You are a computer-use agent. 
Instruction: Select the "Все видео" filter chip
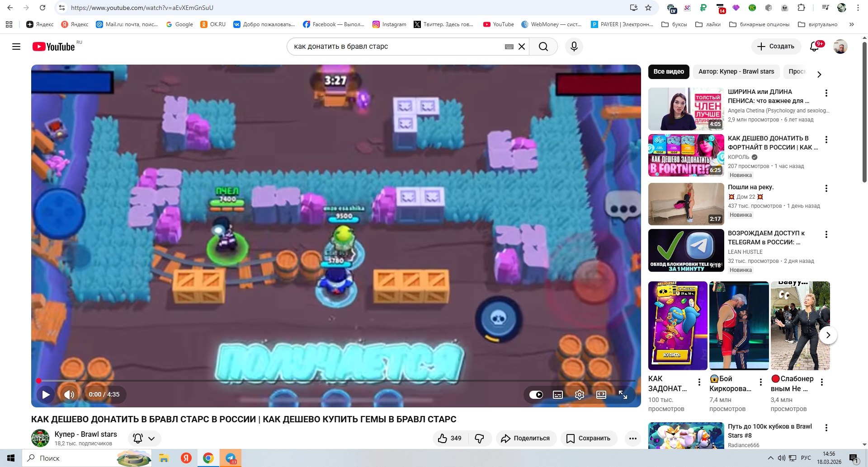click(x=668, y=71)
